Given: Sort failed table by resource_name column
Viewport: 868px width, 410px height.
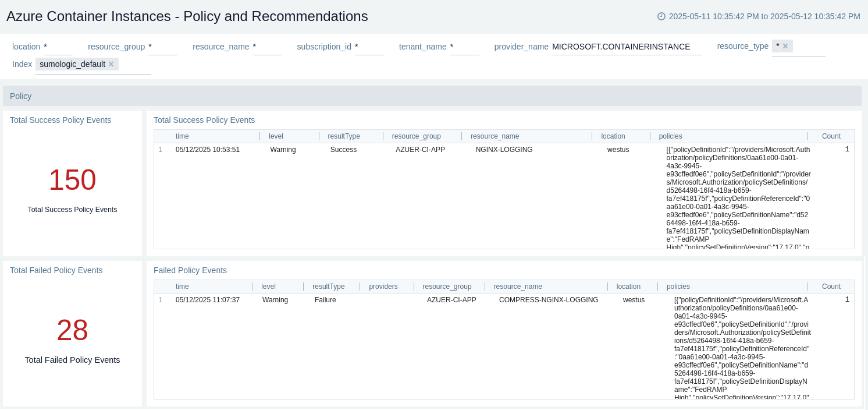Looking at the screenshot, I should (518, 287).
